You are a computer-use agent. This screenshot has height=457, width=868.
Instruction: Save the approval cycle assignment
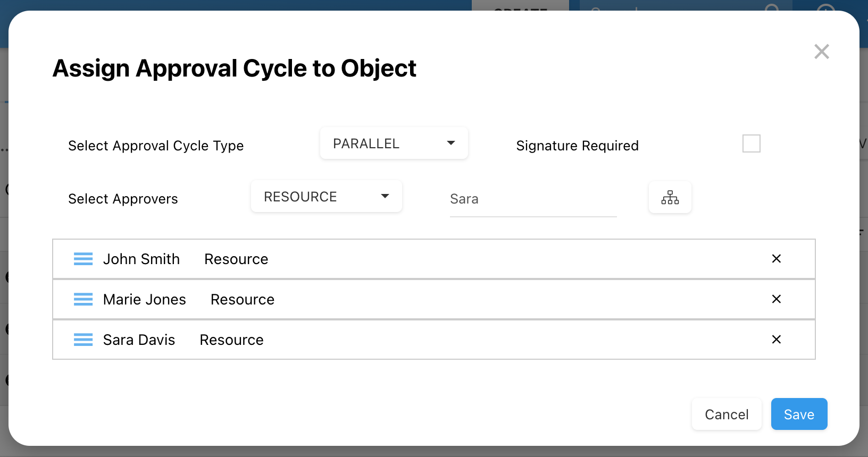(799, 414)
